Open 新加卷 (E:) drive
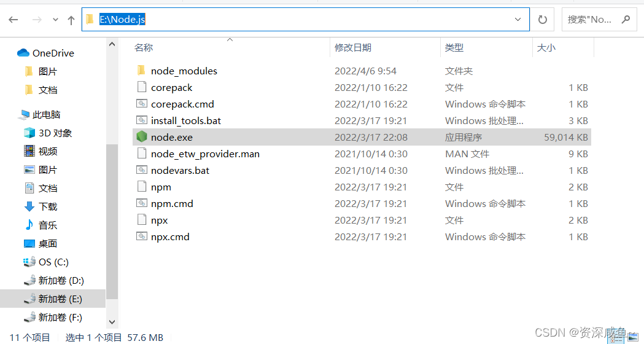 (x=60, y=299)
